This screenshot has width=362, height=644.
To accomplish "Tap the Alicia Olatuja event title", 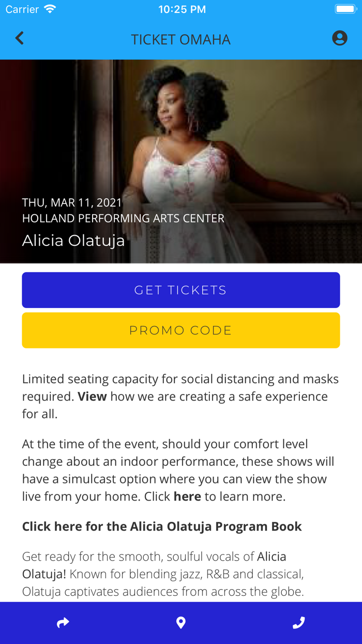I will [x=73, y=240].
